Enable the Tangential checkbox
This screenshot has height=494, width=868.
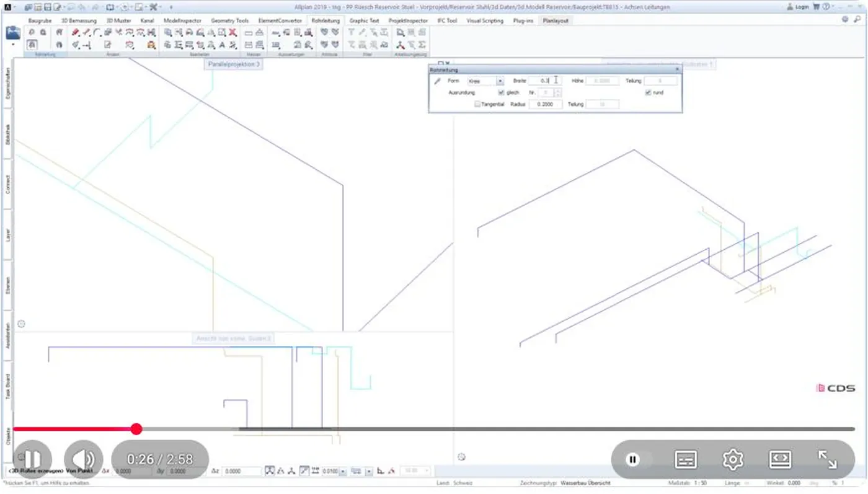pyautogui.click(x=477, y=104)
